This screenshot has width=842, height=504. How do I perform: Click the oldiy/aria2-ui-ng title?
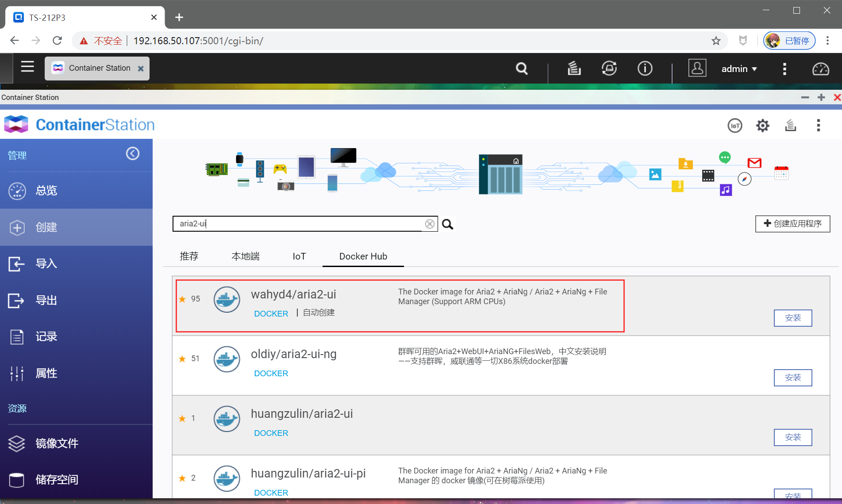point(294,354)
